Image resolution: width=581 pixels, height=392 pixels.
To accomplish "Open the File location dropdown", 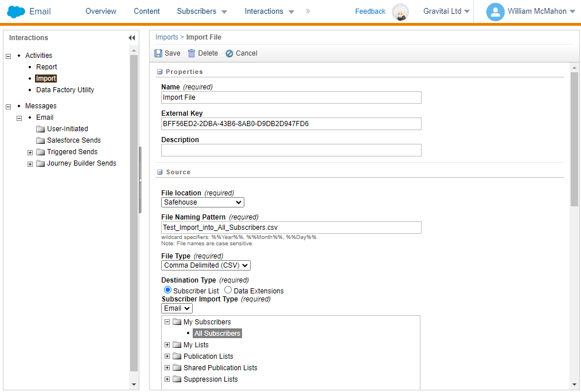I will click(x=202, y=202).
